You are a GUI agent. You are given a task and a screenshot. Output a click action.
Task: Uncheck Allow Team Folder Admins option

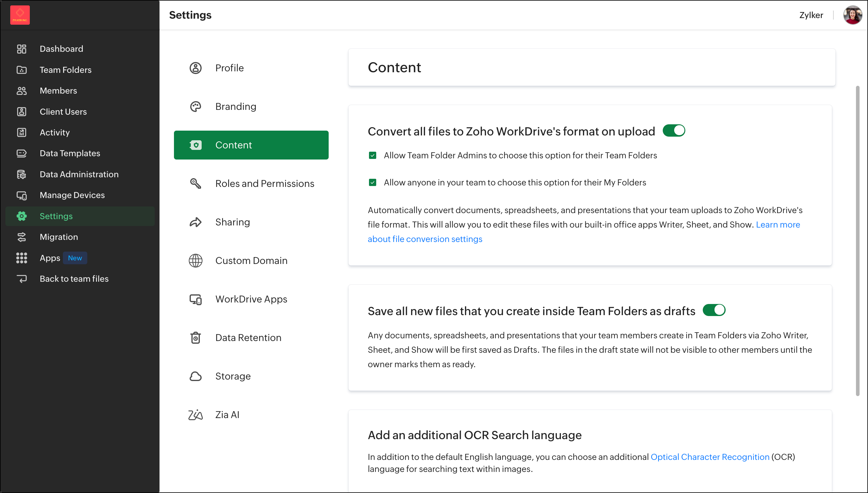372,155
